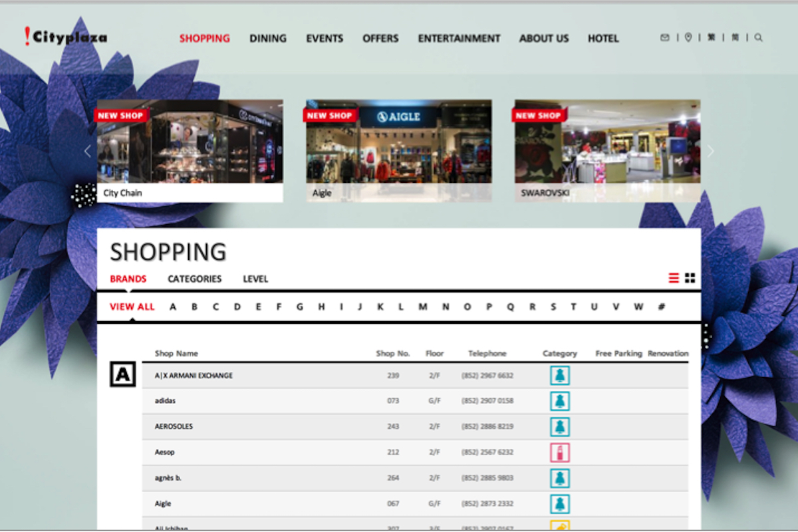
Task: Filter brands by letter M
Action: 423,307
